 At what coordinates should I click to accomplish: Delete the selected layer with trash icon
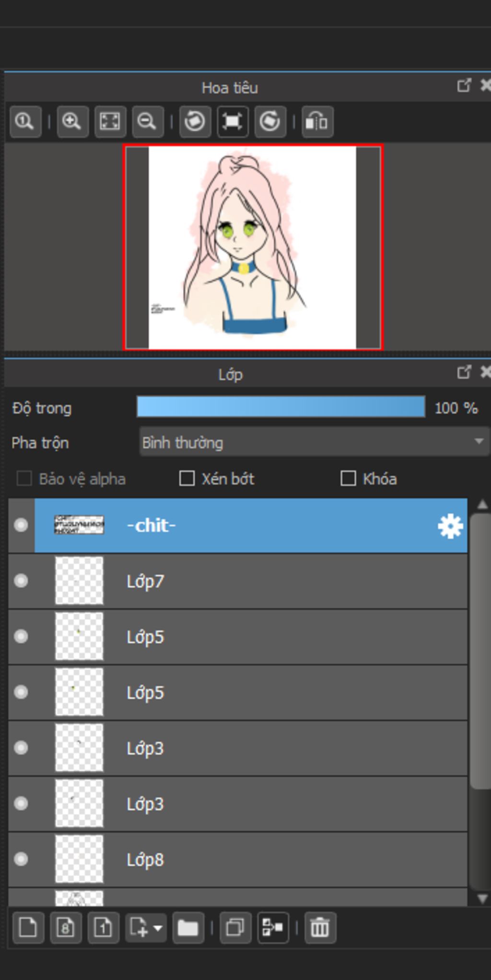click(320, 928)
